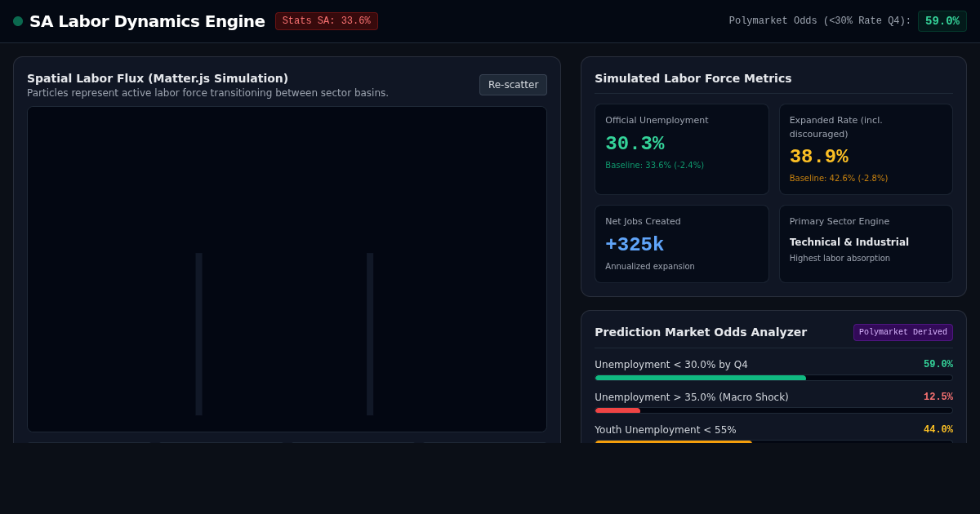Image resolution: width=980 pixels, height=514 pixels.
Task: Click the 59.0% Polymarket odds badge in header
Action: 942,21
